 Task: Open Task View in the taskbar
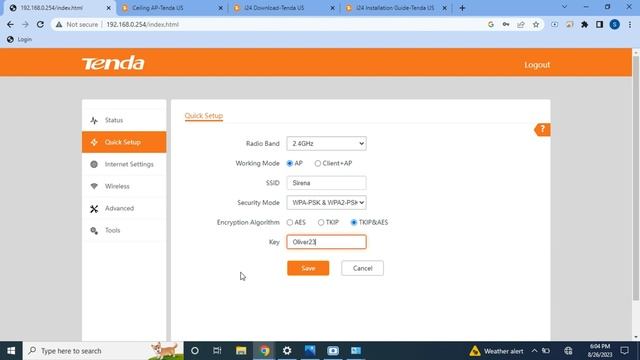[217, 351]
